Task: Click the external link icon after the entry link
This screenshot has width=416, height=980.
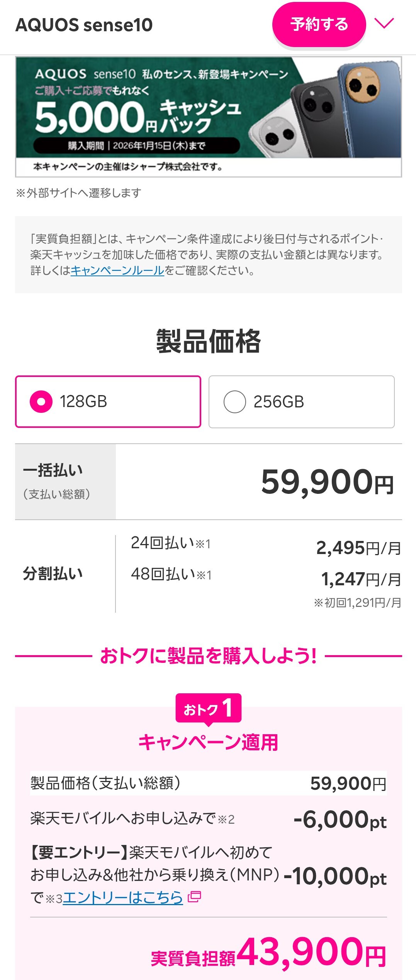Action: 194,897
